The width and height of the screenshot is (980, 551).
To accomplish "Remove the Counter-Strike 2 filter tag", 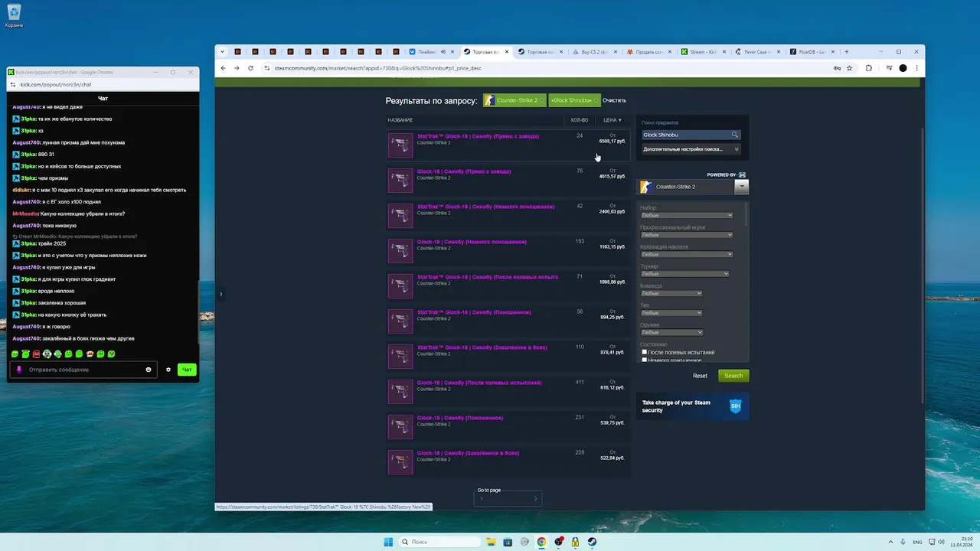I will click(542, 100).
